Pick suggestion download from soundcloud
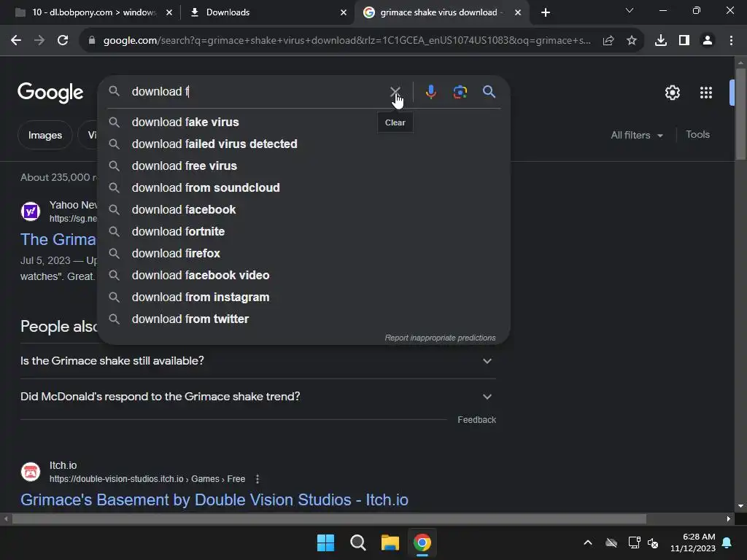The width and height of the screenshot is (747, 560). pyautogui.click(x=303, y=187)
